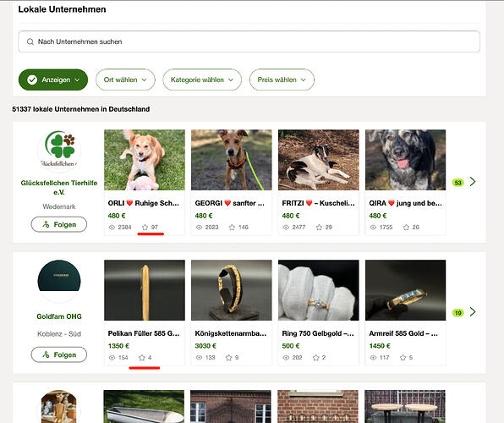Open the Goldfam OHG profile link

59,316
